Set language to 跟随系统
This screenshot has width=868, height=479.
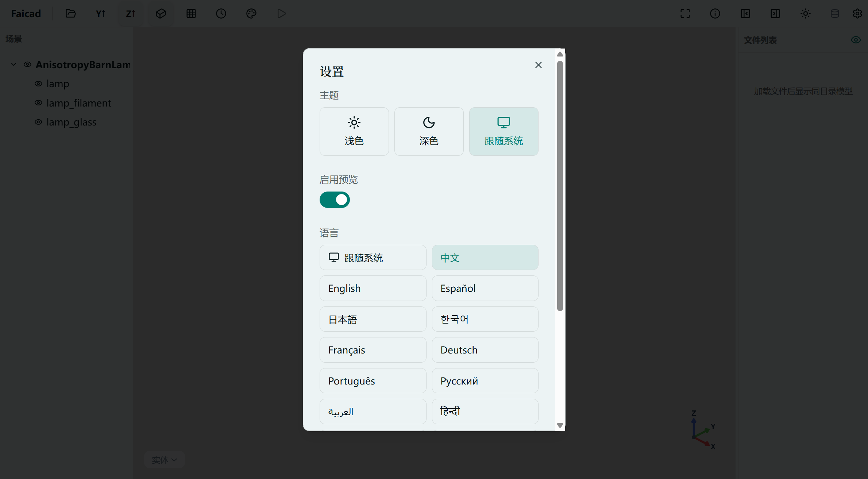[373, 258]
